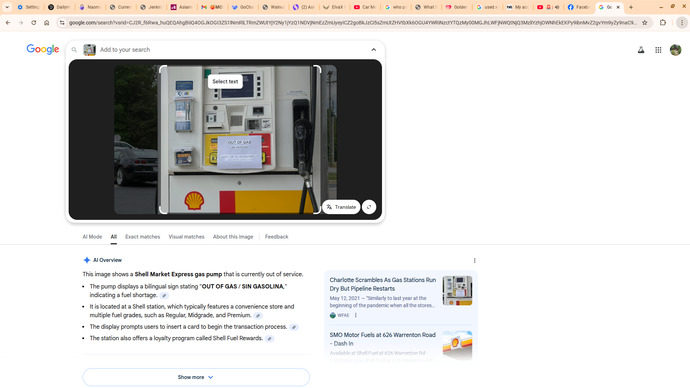690x388 pixels.
Task: Open source link after Shell Fuel Rewards bullet
Action: tap(269, 339)
